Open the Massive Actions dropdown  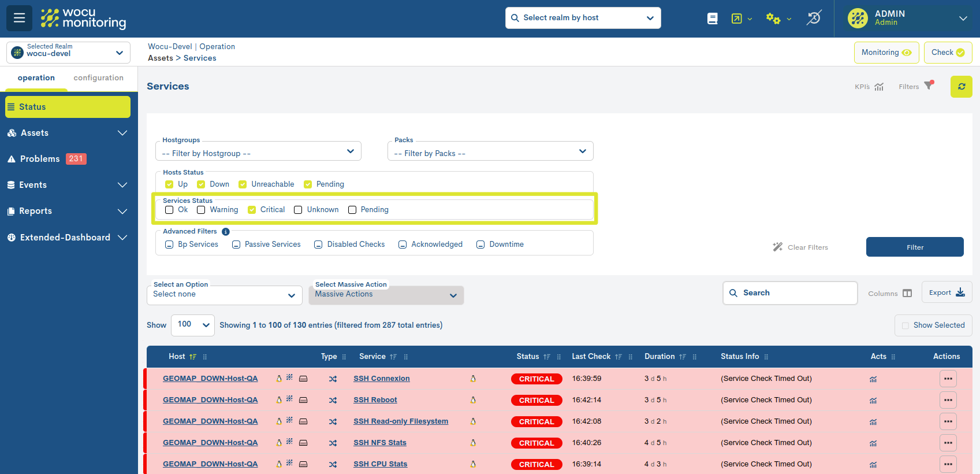[x=386, y=295]
